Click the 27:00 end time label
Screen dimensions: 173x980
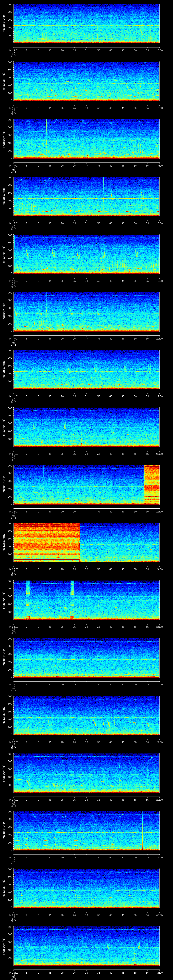coord(160,742)
